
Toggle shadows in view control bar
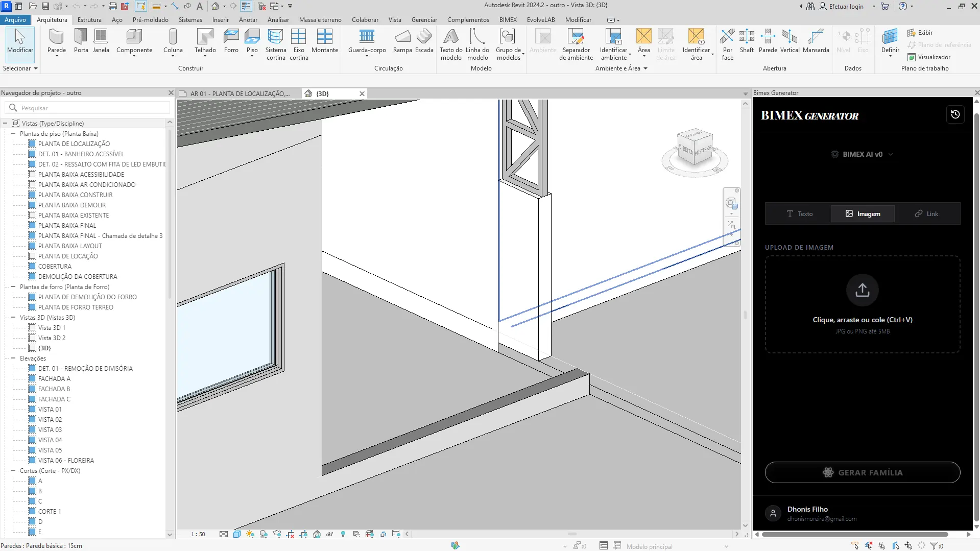264,534
